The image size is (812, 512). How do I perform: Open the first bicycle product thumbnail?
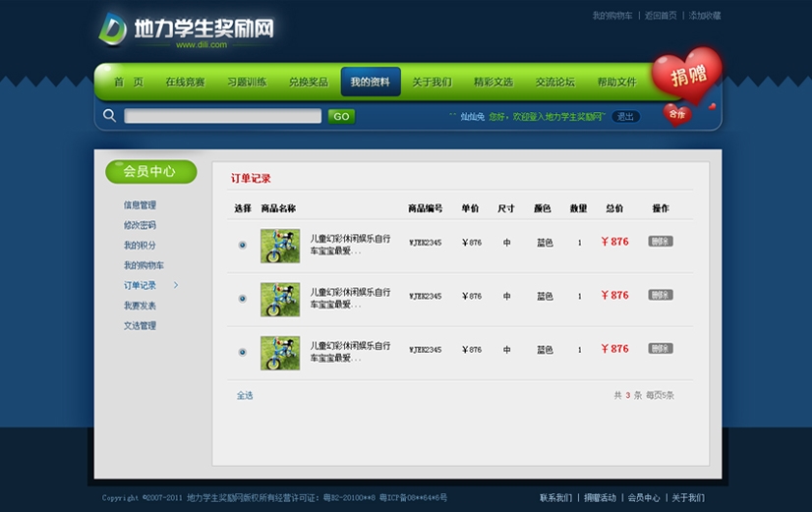[280, 246]
